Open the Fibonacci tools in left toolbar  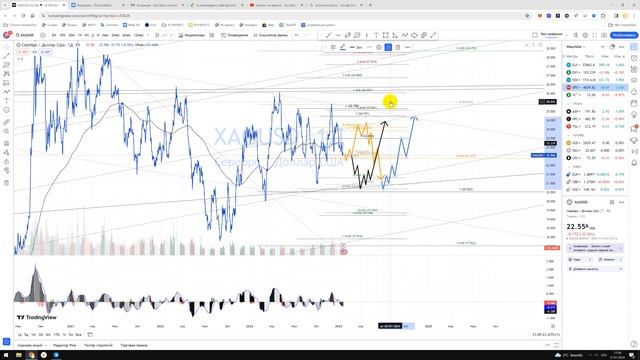tap(7, 65)
